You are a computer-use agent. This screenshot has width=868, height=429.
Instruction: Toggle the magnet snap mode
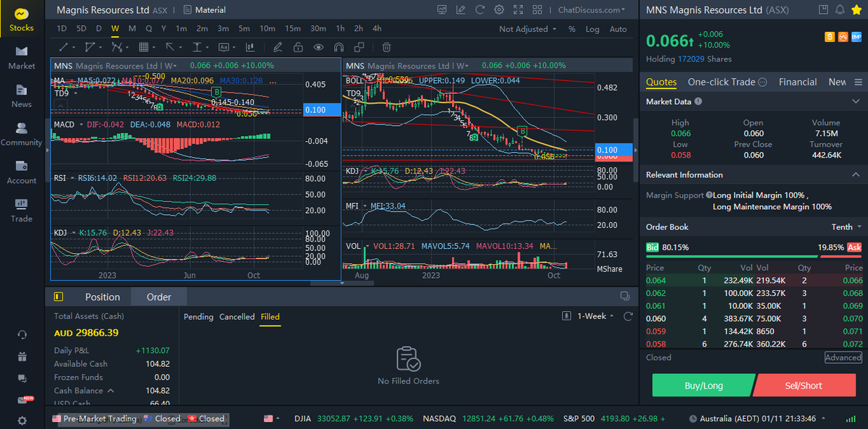(339, 47)
